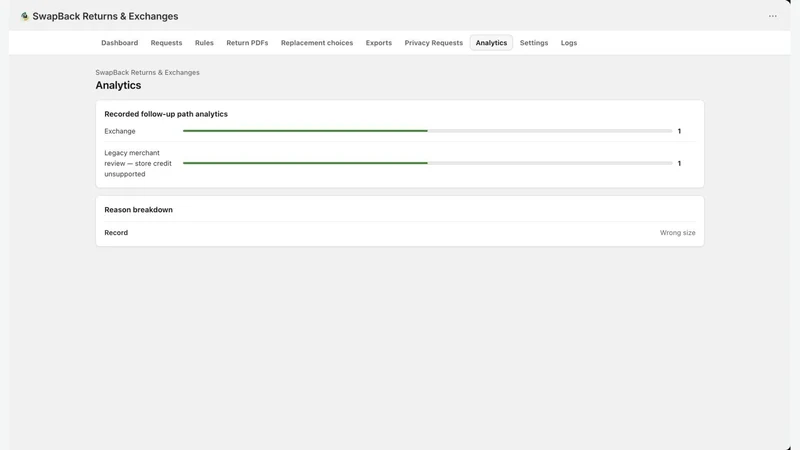Click the 'Legacy merchant review — store credit unsupported' label
The height and width of the screenshot is (450, 800).
tap(138, 163)
